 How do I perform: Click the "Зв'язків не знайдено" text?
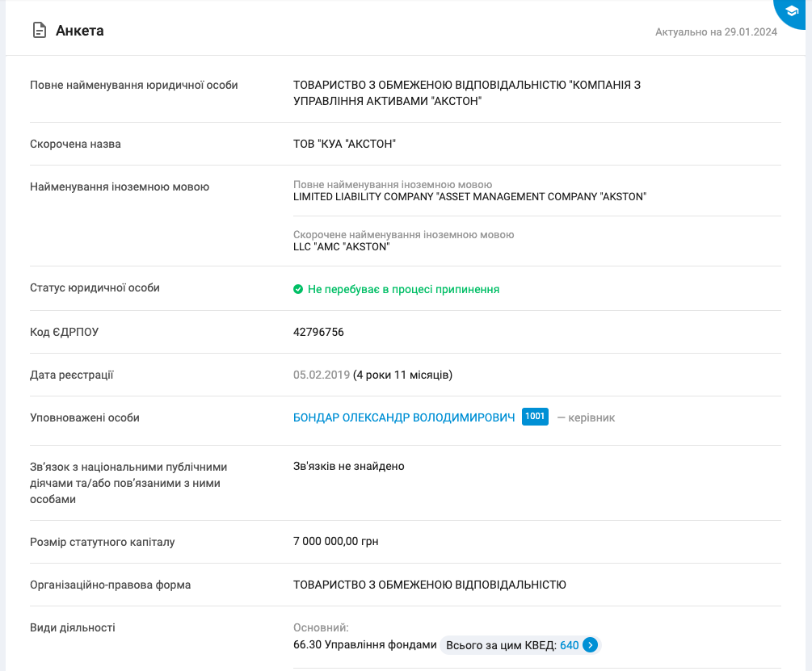click(x=348, y=466)
